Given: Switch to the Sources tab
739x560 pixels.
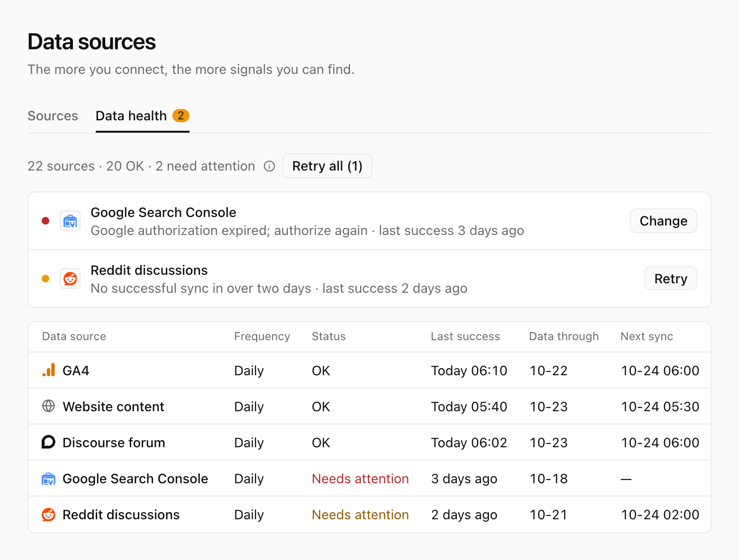Looking at the screenshot, I should click(53, 116).
